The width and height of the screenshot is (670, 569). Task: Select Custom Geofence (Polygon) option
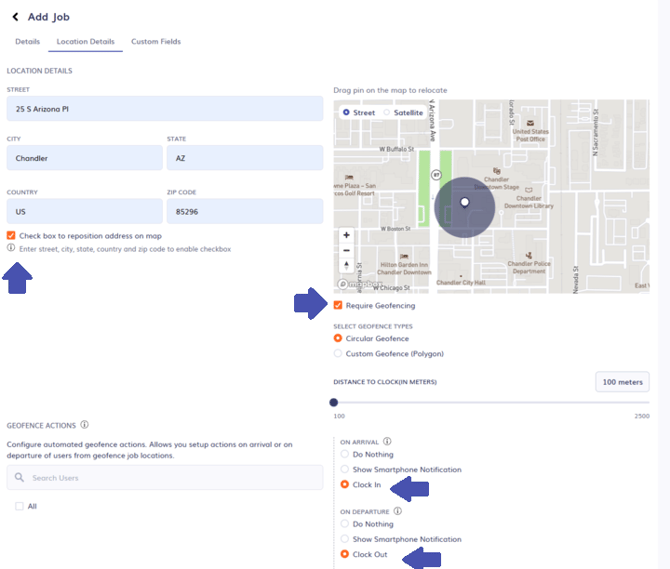[x=338, y=353]
